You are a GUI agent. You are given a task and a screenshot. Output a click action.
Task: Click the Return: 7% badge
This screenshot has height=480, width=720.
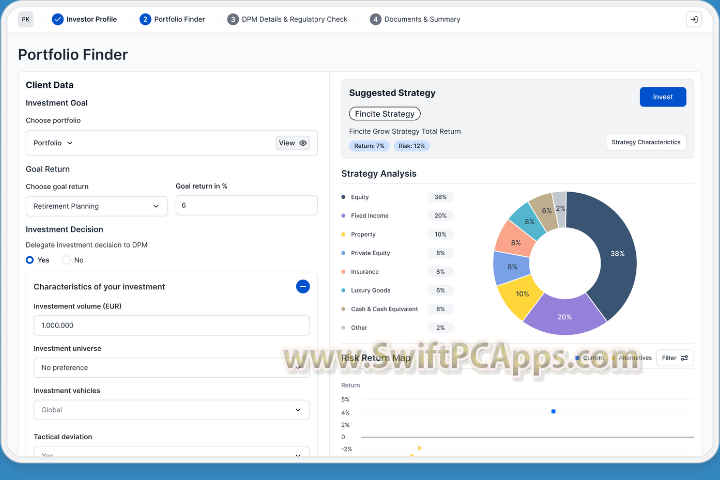click(x=369, y=146)
